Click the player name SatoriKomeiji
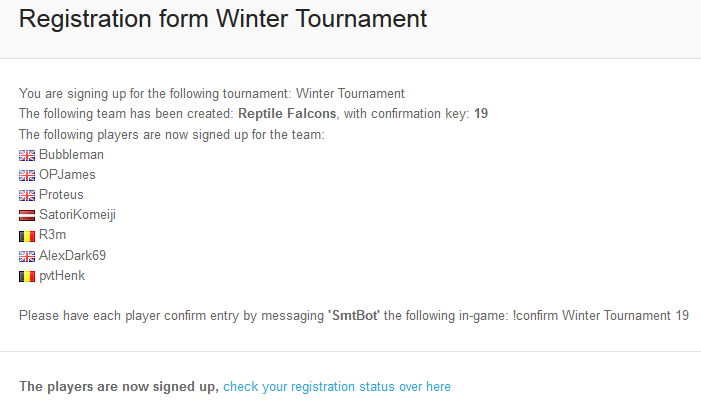Image resolution: width=701 pixels, height=404 pixels. coord(77,215)
